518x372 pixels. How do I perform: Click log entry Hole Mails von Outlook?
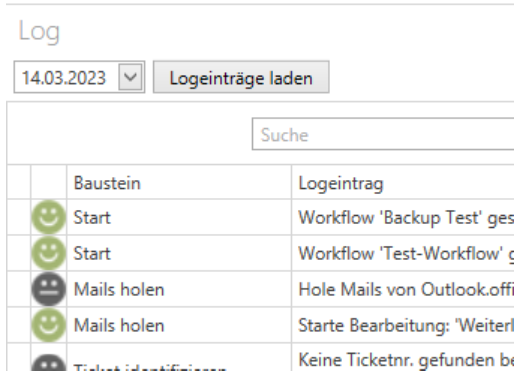(403, 289)
